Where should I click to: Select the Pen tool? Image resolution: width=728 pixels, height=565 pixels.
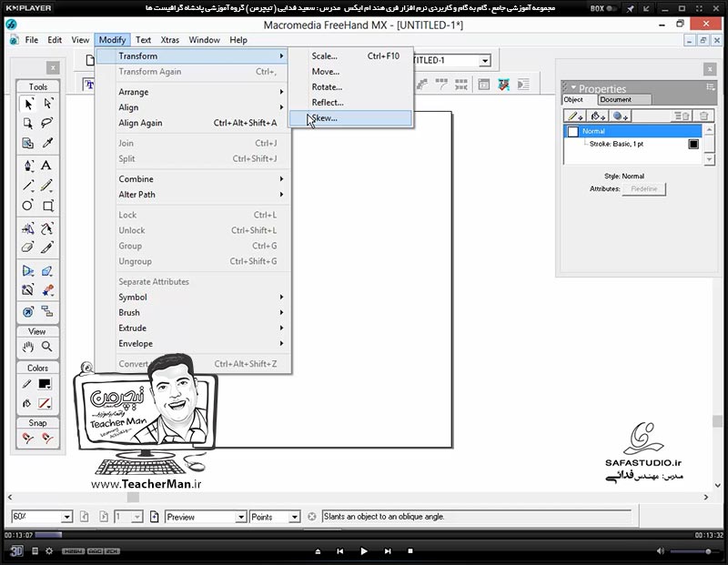point(28,166)
